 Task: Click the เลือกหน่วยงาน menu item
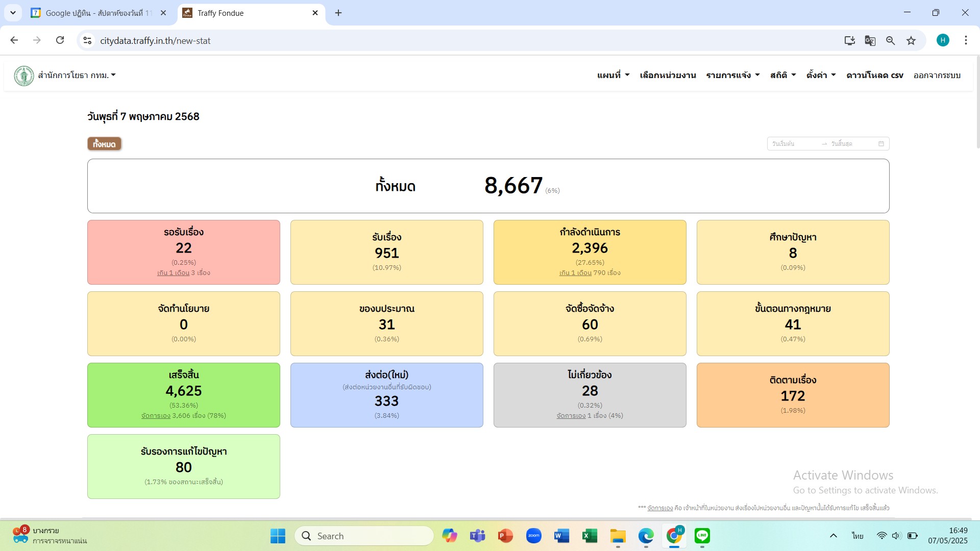pos(668,75)
